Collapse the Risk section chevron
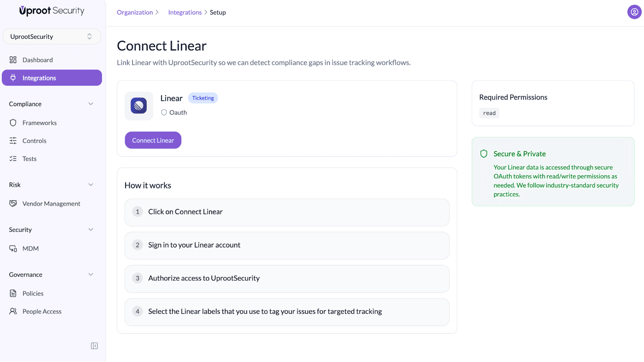The width and height of the screenshot is (644, 362). pos(91,185)
